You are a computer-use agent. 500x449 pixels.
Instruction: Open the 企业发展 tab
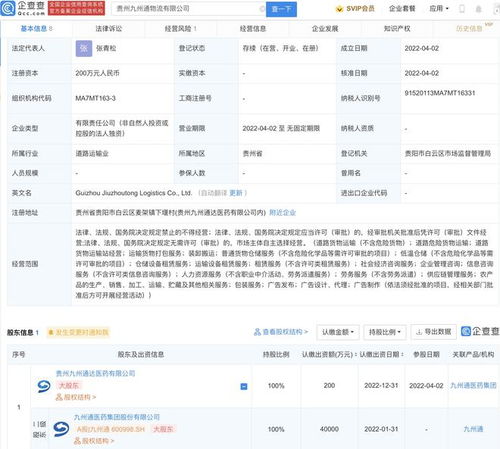coord(325,29)
